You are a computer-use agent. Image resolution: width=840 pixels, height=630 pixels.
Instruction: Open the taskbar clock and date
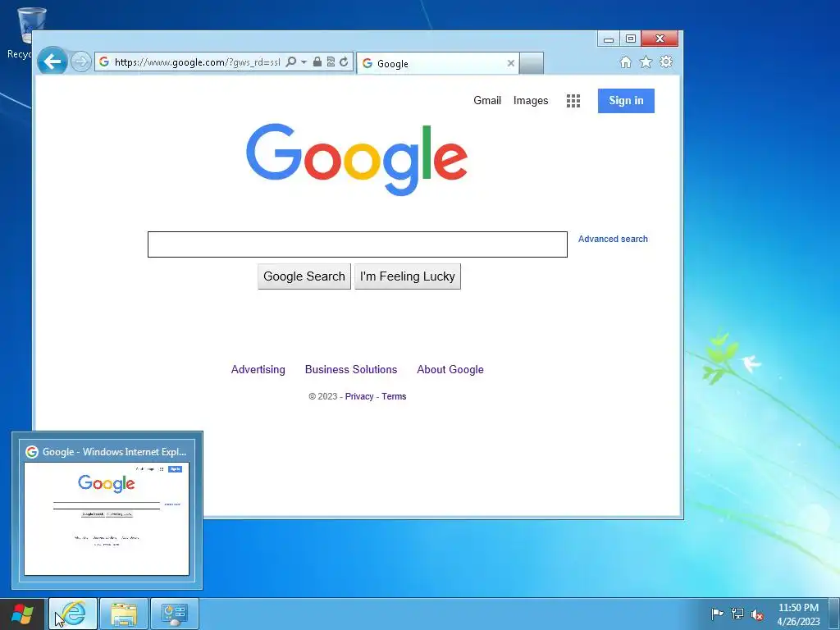[798, 614]
